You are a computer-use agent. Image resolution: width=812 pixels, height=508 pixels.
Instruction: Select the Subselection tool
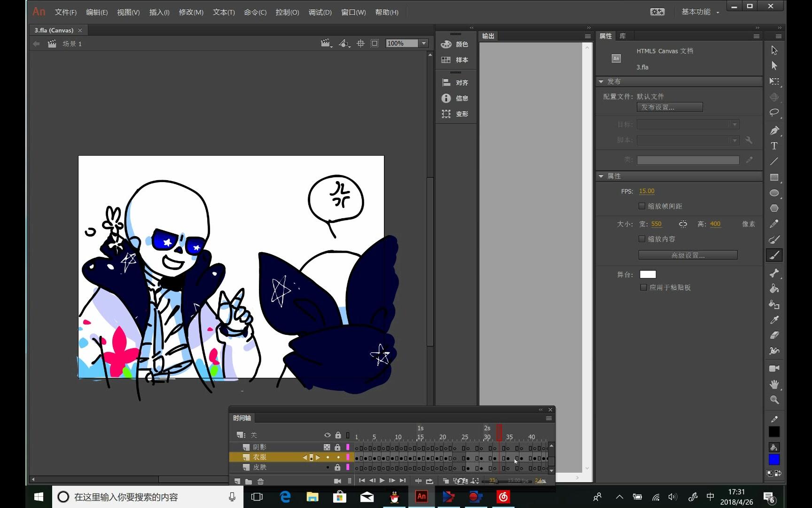point(774,66)
